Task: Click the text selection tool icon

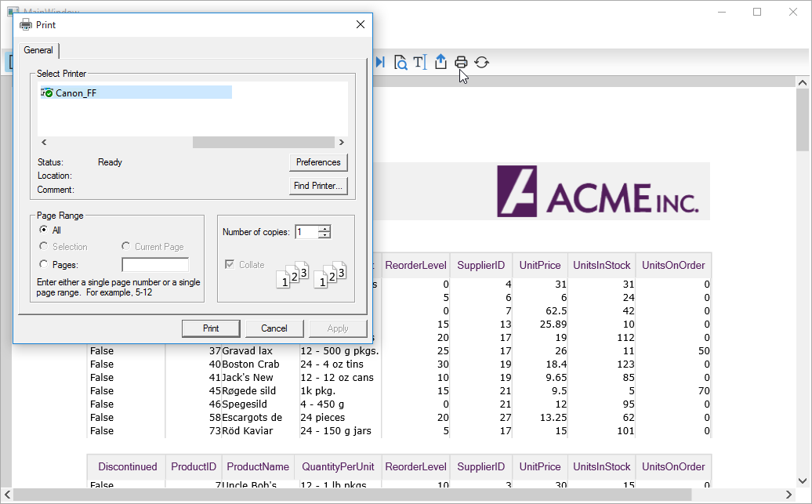Action: (420, 62)
